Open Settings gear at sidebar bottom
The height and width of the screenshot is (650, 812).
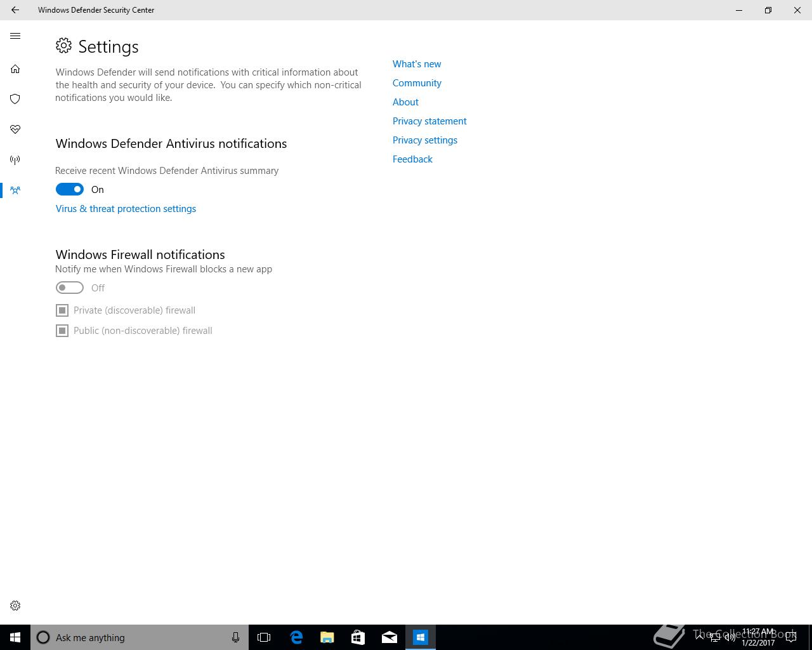point(15,606)
